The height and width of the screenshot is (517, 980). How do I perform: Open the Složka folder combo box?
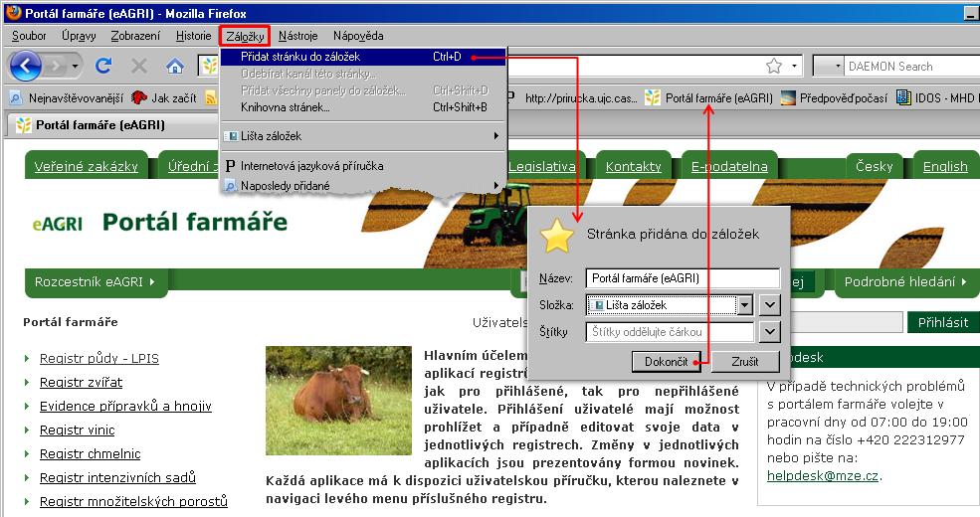[669, 305]
